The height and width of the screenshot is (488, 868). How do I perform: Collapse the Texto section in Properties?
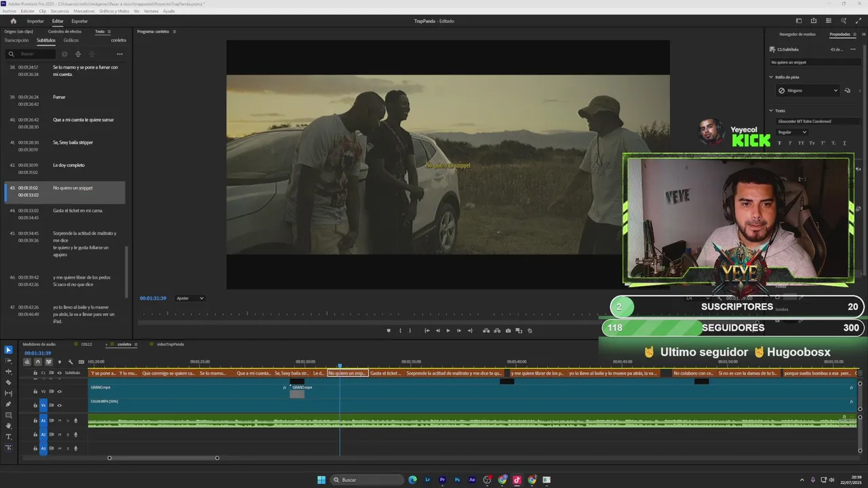pos(771,110)
